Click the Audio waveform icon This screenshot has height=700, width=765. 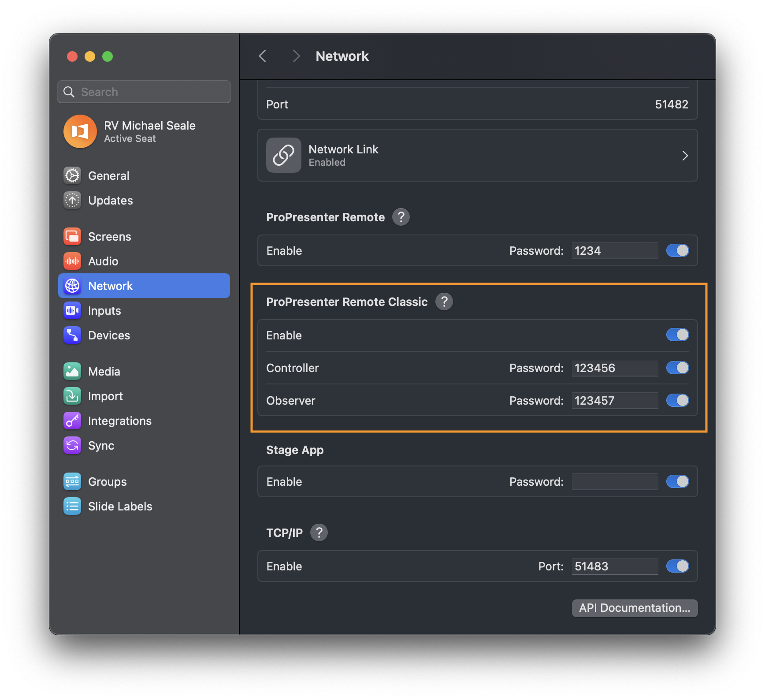72,261
